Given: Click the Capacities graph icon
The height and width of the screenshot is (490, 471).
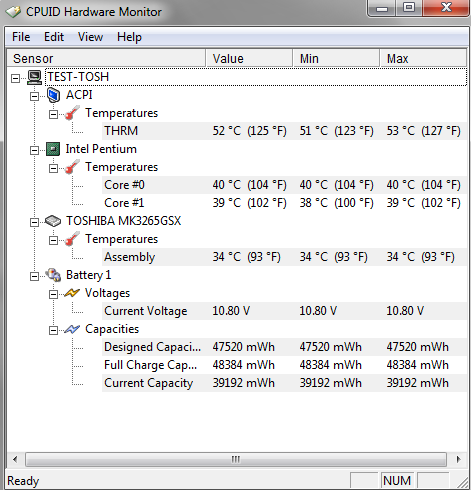Looking at the screenshot, I should pos(72,329).
